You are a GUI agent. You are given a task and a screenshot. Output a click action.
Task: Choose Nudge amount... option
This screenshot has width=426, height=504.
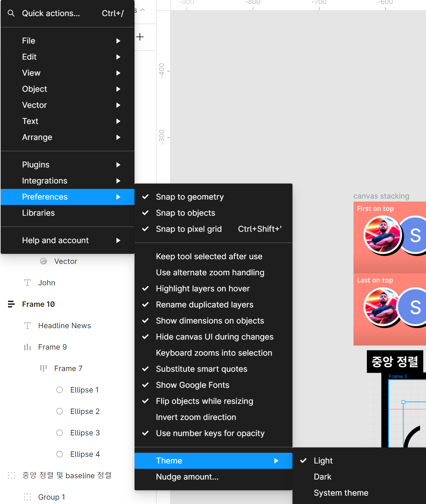pos(214,477)
